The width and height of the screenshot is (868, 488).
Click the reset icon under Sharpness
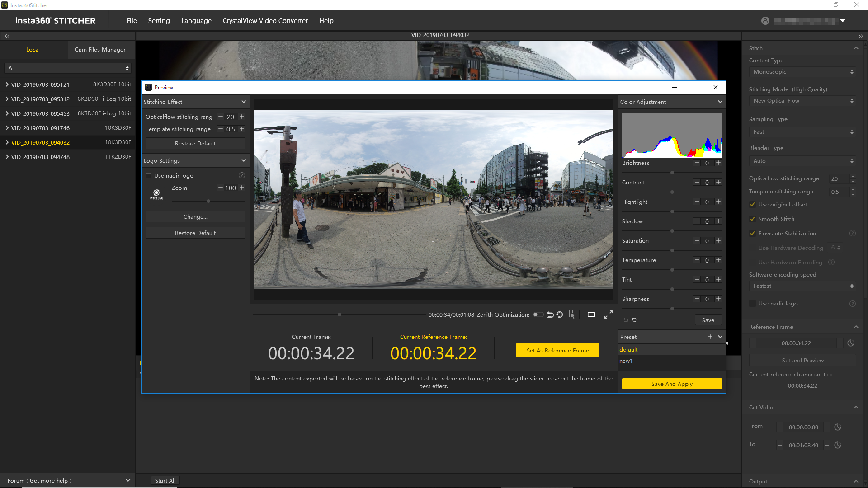tap(634, 320)
